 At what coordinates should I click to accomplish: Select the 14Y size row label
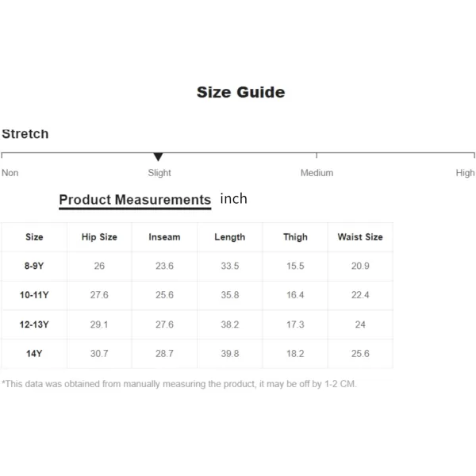34,354
